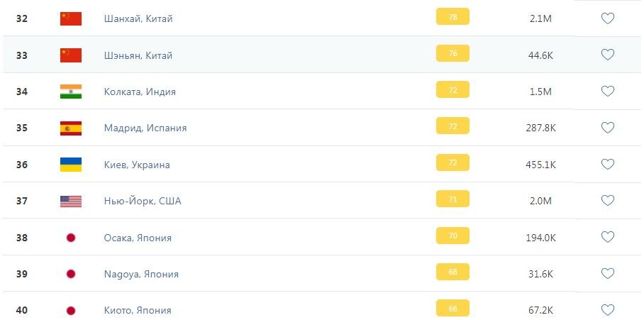Screen dimensions: 644x320
Task: Click the heart beside Kyoto
Action: 607,310
